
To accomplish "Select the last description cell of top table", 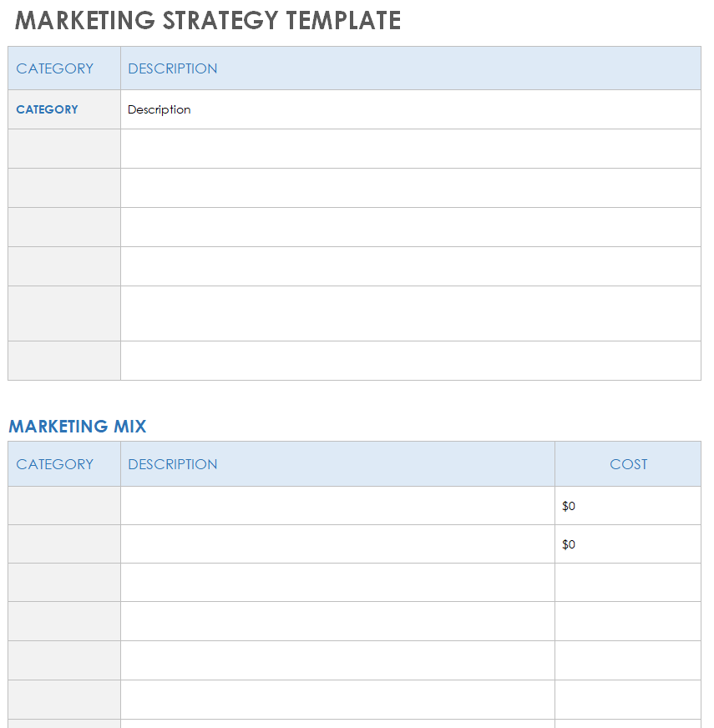I will (410, 361).
